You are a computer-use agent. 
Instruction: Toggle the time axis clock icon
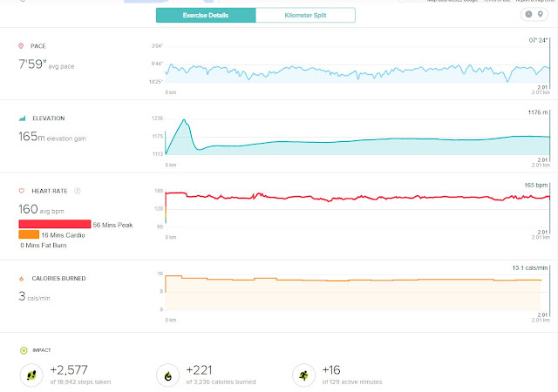pyautogui.click(x=529, y=14)
